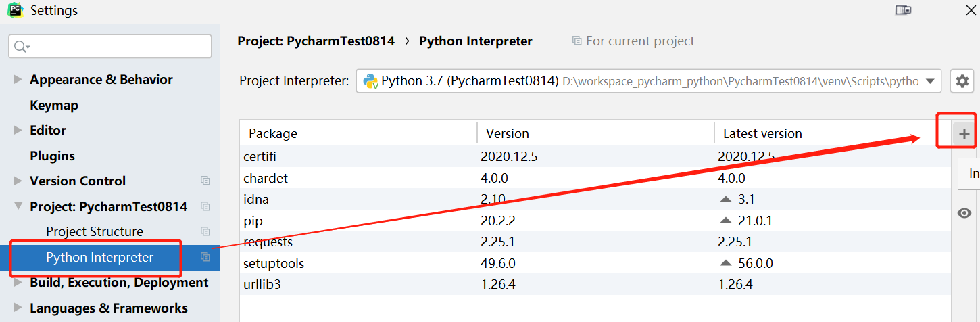The width and height of the screenshot is (980, 322).
Task: Click version 2020.12.5 of certifi
Action: 509,156
